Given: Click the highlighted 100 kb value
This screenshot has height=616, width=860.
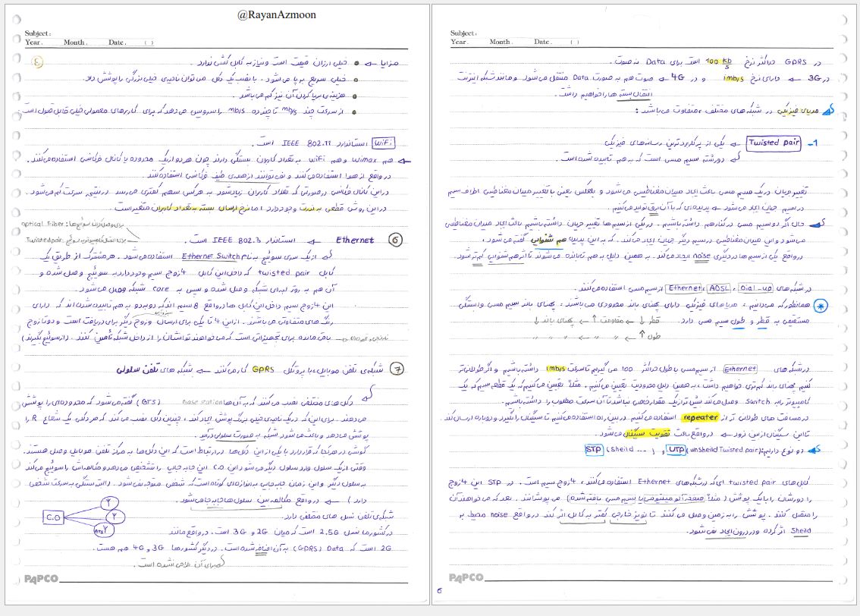Looking at the screenshot, I should pyautogui.click(x=718, y=61).
